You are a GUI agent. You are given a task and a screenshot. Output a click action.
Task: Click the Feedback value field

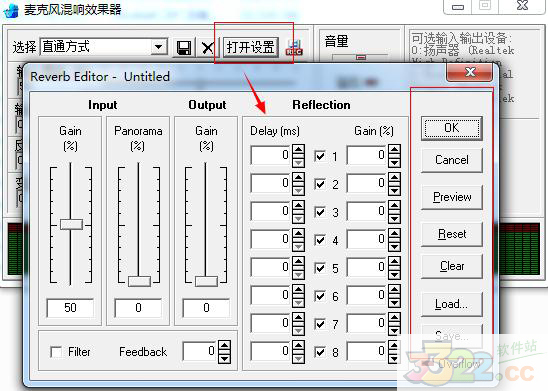200,351
